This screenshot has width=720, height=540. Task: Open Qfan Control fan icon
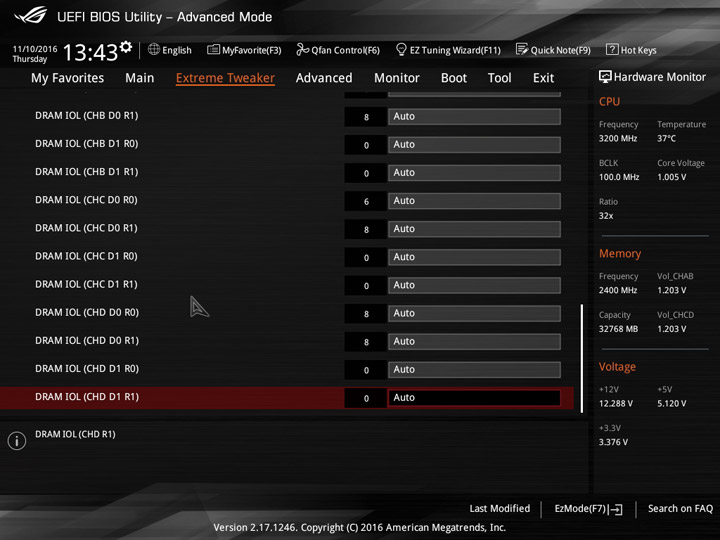point(302,49)
